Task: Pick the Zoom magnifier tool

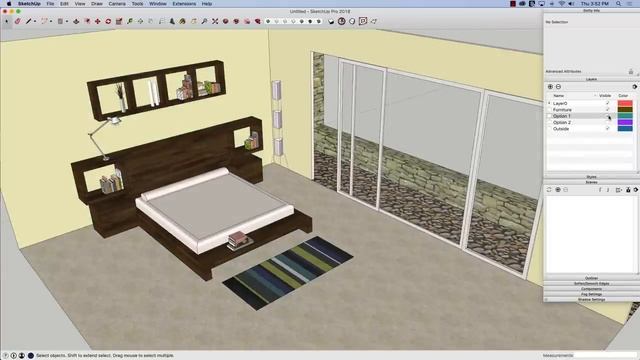Action: coord(204,21)
